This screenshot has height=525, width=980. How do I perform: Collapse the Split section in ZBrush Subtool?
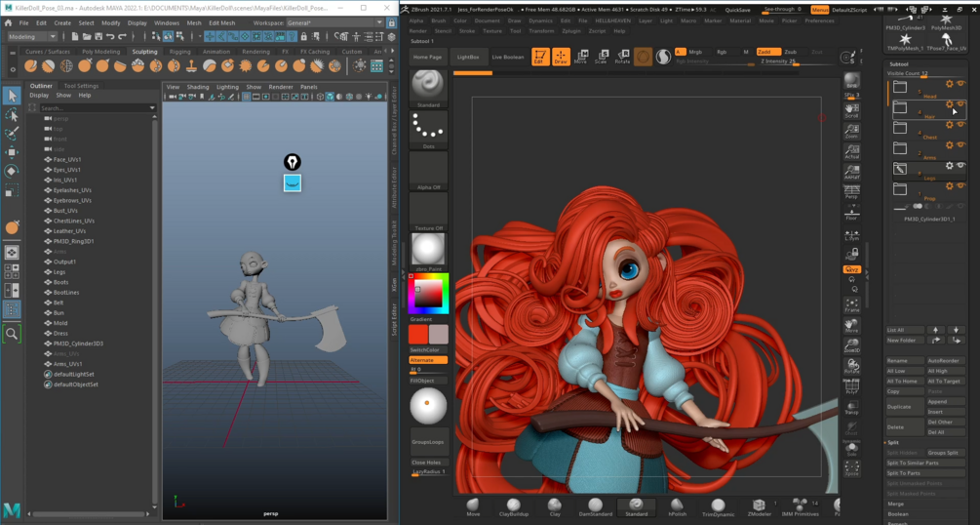coord(893,442)
